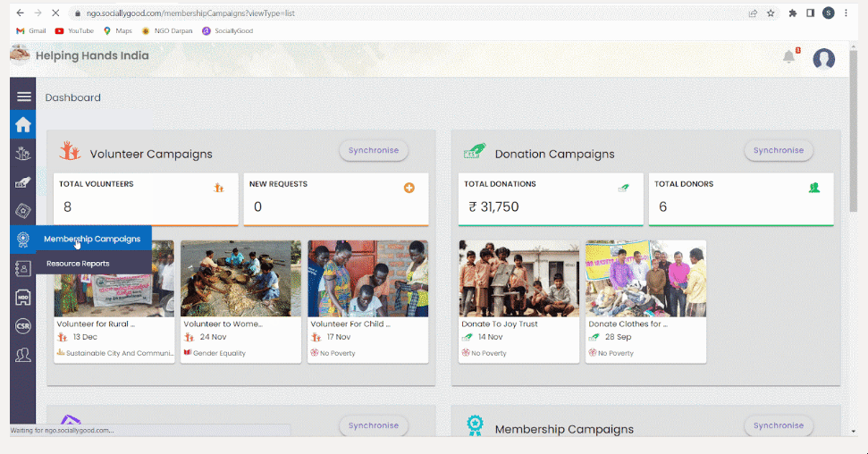Open Chrome profile S avatar
Image resolution: width=868 pixels, height=454 pixels.
point(828,13)
